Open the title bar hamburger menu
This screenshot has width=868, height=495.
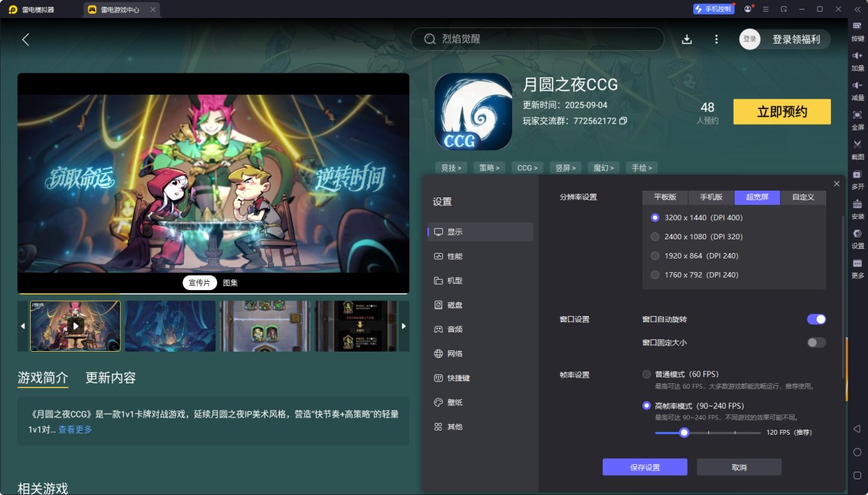click(766, 9)
